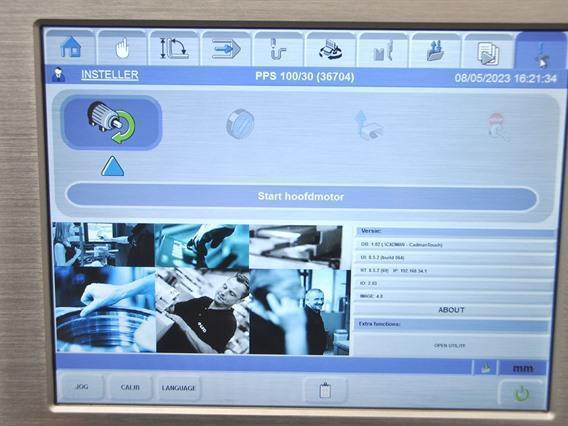This screenshot has width=568, height=426.
Task: Select the greyed foot pedal up step icon
Action: pos(369,125)
